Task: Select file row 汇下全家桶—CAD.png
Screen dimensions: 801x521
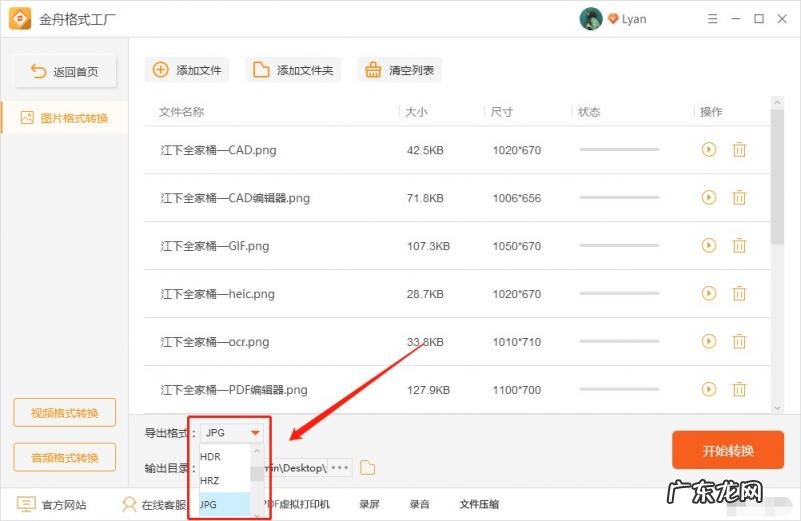Action: point(457,150)
